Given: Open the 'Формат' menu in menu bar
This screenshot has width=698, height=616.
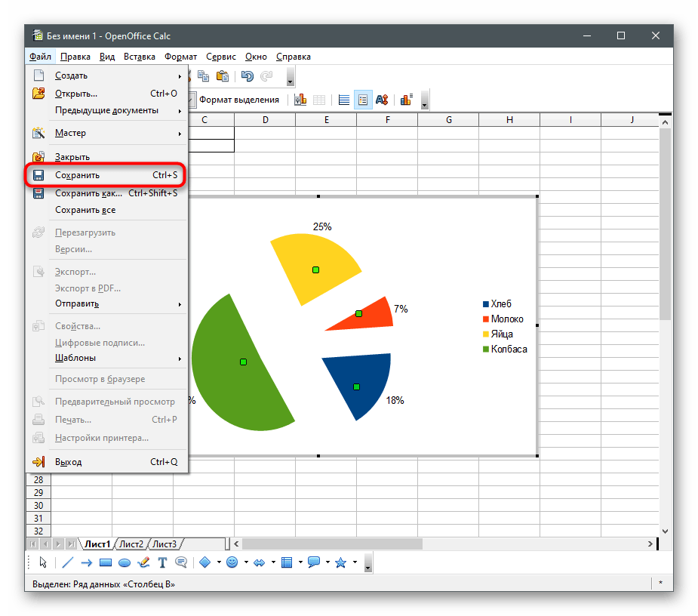Looking at the screenshot, I should click(180, 57).
